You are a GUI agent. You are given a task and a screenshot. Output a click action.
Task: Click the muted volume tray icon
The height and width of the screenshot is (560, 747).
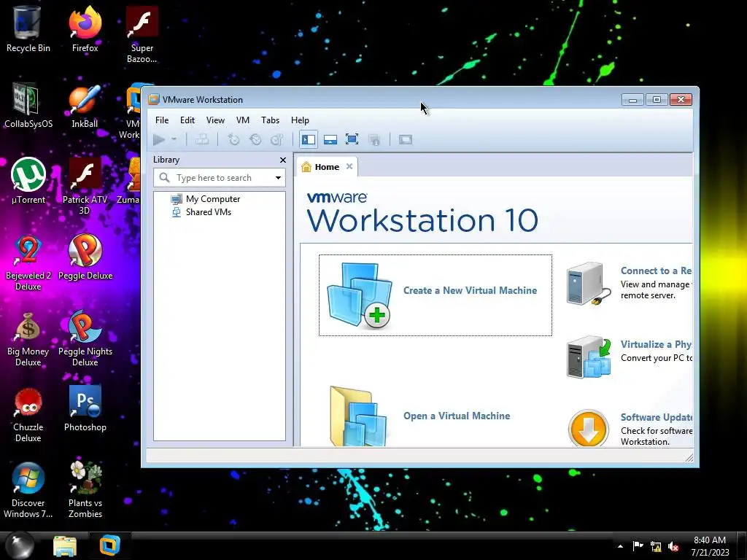[673, 547]
